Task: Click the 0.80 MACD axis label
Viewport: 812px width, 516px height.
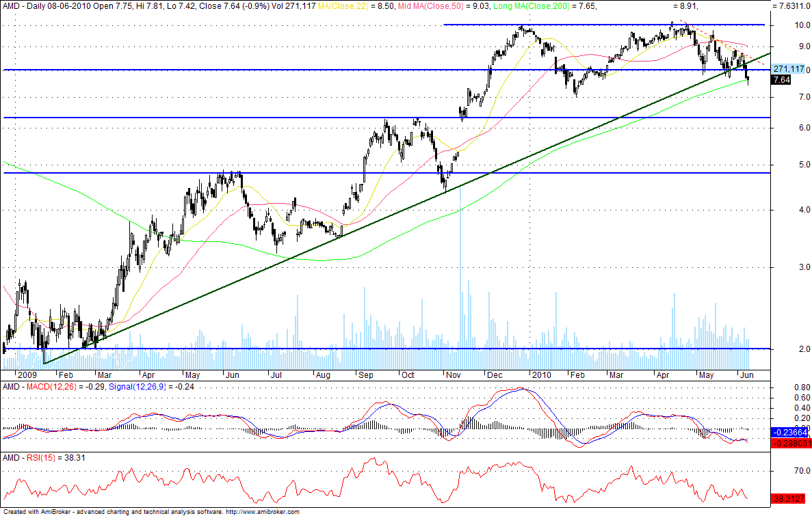Action: click(802, 387)
